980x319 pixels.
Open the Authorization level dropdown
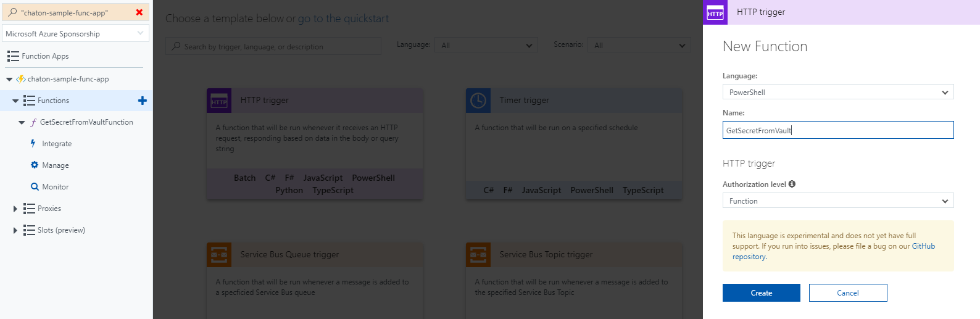tap(837, 201)
